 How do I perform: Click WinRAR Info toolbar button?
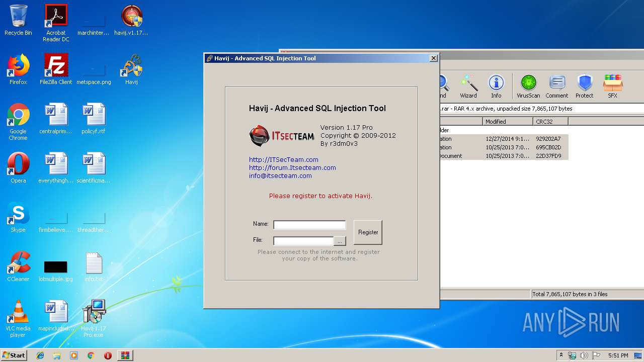496,86
